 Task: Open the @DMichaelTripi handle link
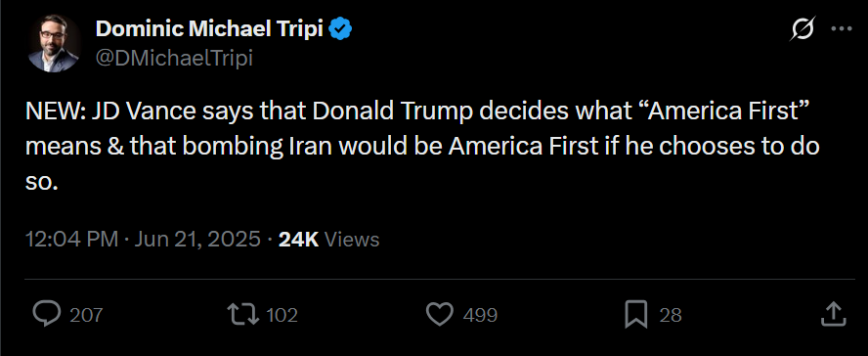[x=174, y=58]
